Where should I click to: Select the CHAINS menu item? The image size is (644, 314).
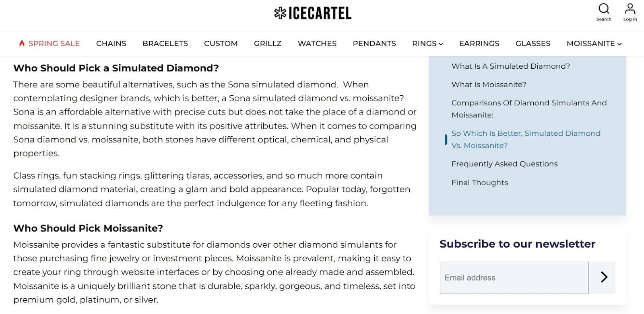pyautogui.click(x=111, y=43)
